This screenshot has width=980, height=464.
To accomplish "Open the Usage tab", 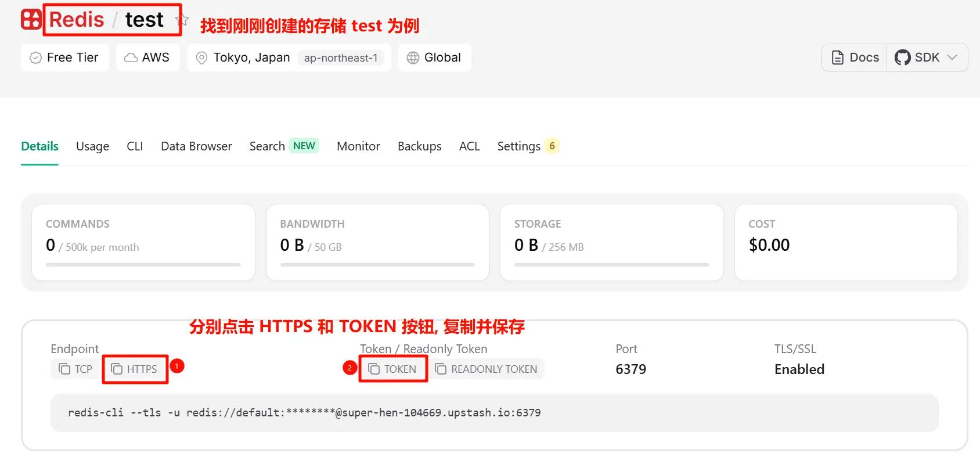I will click(x=92, y=146).
